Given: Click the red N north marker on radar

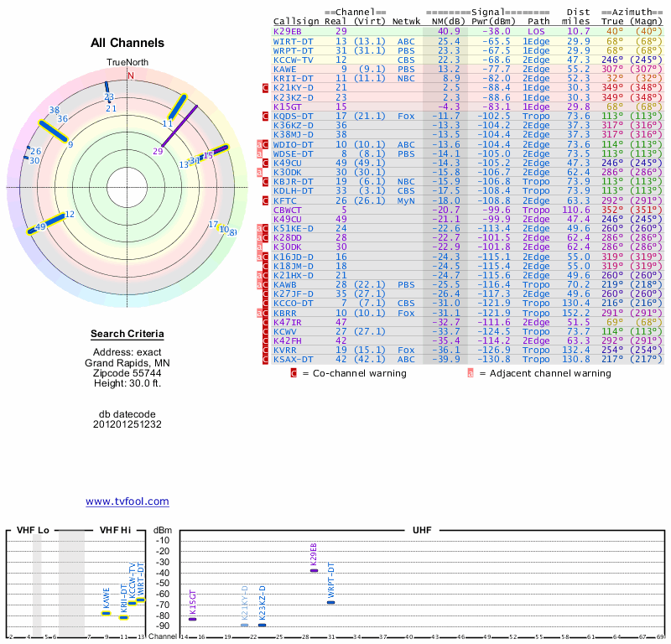Looking at the screenshot, I should pyautogui.click(x=130, y=75).
